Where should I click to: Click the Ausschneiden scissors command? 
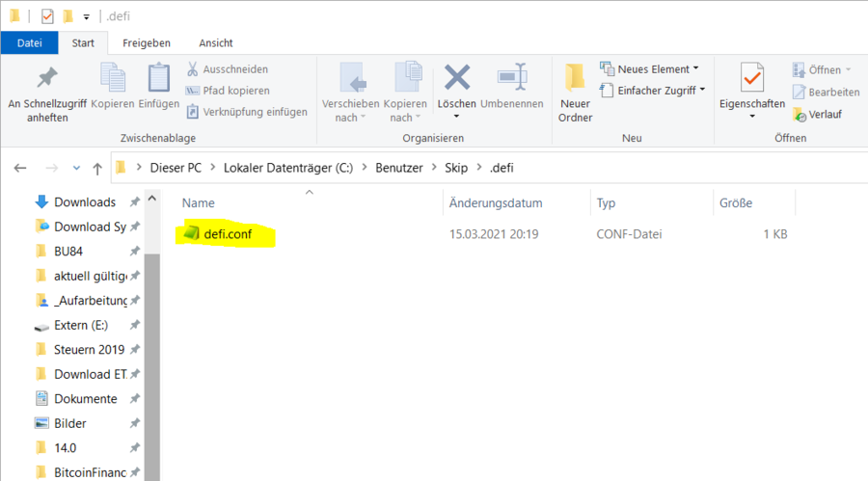coord(228,69)
